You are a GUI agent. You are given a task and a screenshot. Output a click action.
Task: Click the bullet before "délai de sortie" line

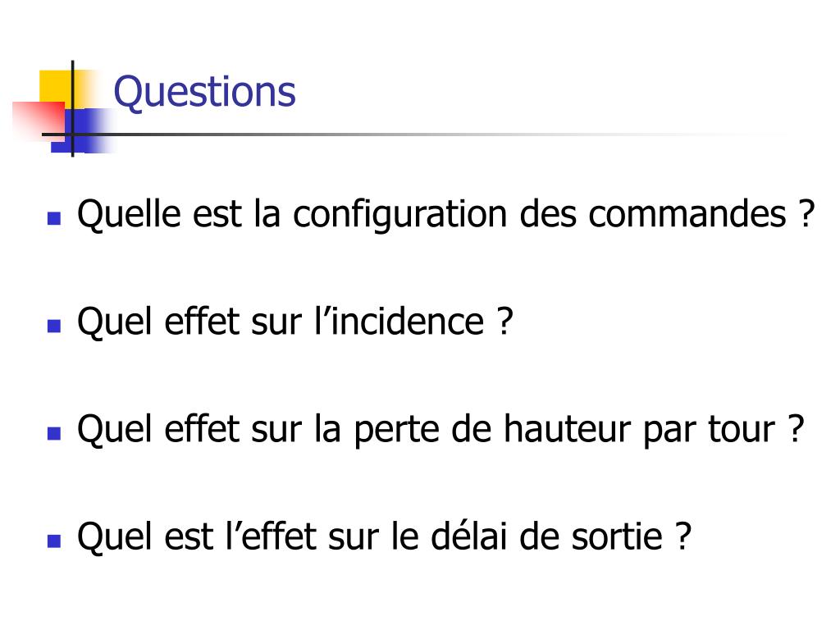tap(53, 541)
